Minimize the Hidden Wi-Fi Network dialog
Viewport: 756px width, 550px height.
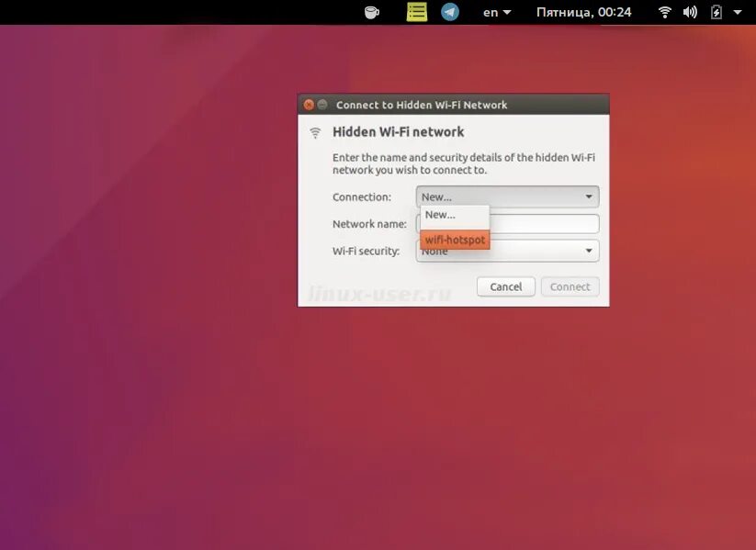pos(322,105)
